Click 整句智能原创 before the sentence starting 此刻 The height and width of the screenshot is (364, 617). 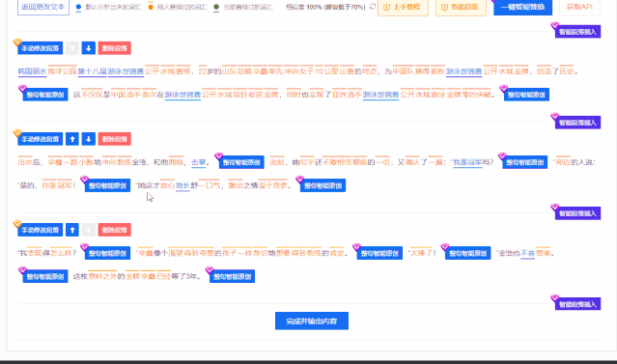tap(241, 162)
